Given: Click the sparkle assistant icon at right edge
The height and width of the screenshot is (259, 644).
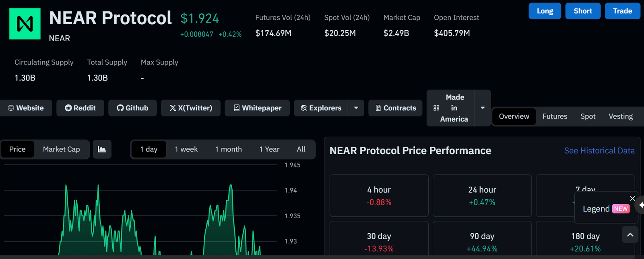Looking at the screenshot, I should [641, 205].
